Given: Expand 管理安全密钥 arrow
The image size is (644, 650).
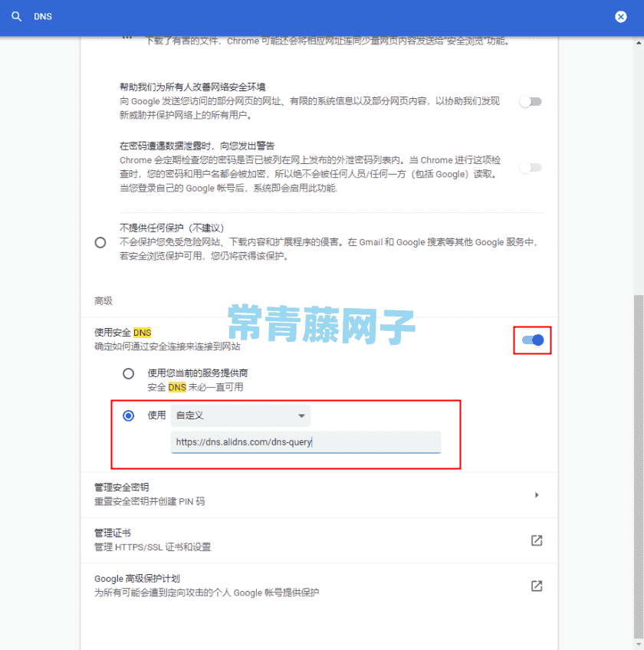Looking at the screenshot, I should pyautogui.click(x=537, y=494).
